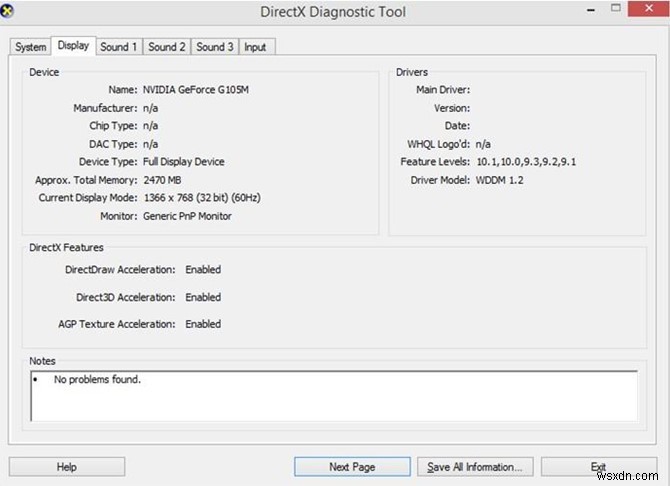Click the 'Chip Type:' label
The image size is (670, 486).
pyautogui.click(x=113, y=126)
